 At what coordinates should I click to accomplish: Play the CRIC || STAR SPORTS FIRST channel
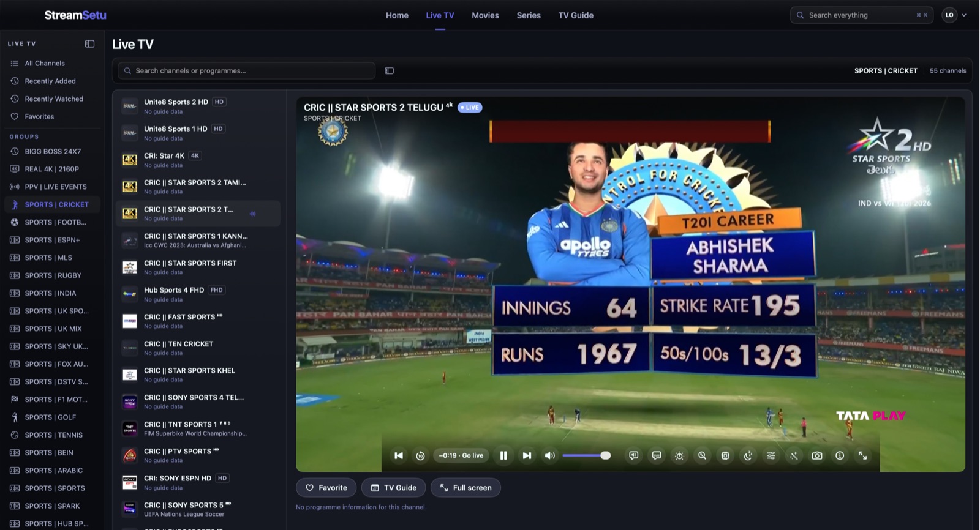coord(198,267)
